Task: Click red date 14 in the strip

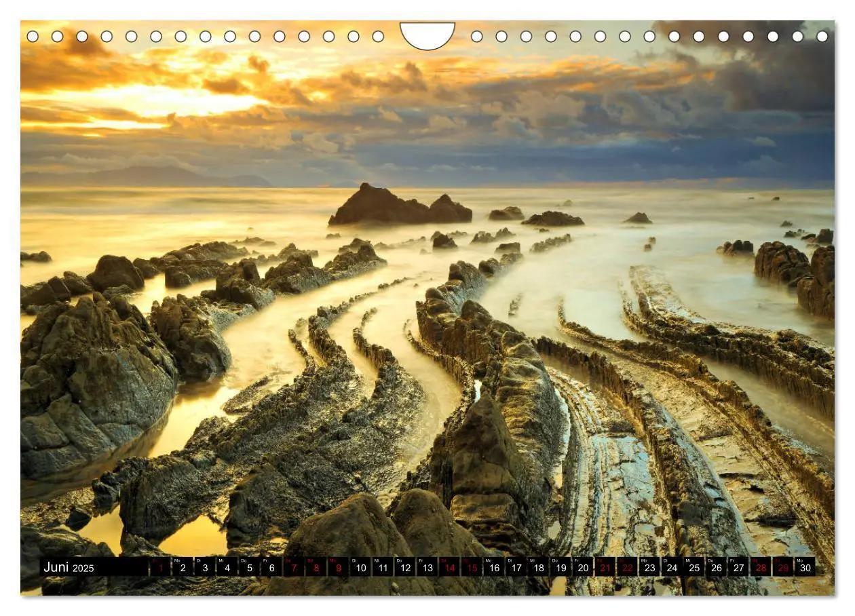Action: click(x=449, y=567)
